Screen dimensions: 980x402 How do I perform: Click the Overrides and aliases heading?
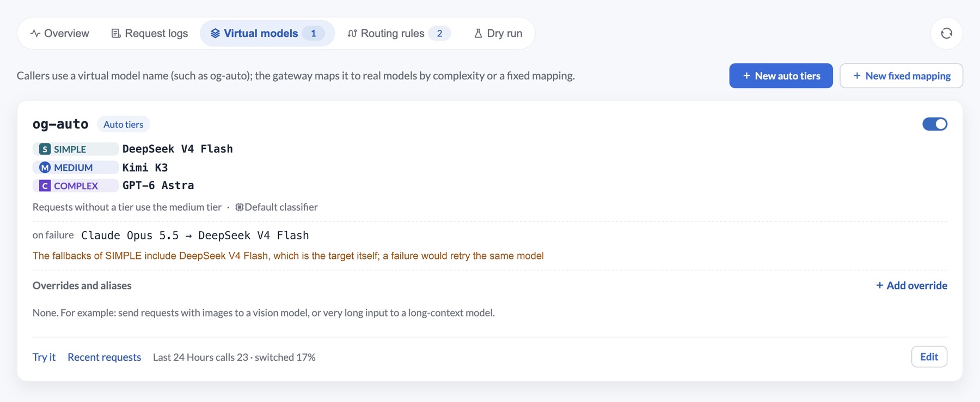tap(82, 286)
